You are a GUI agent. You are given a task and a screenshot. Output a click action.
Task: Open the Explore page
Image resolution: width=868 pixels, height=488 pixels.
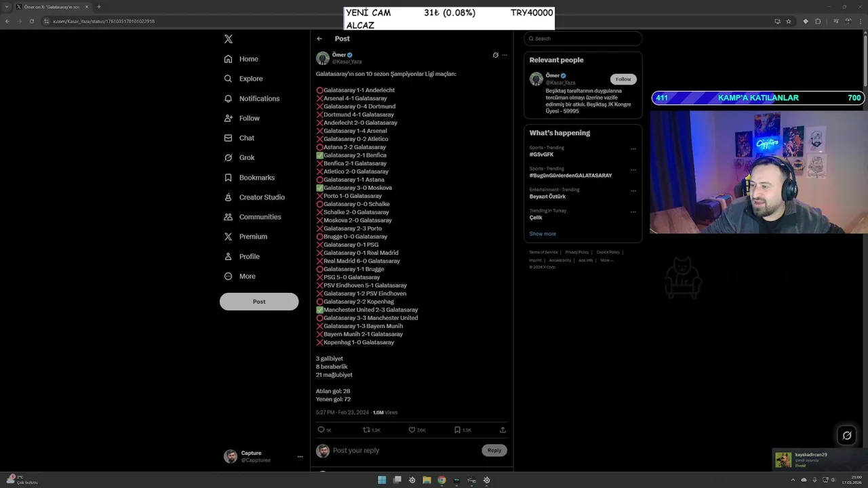point(243,79)
